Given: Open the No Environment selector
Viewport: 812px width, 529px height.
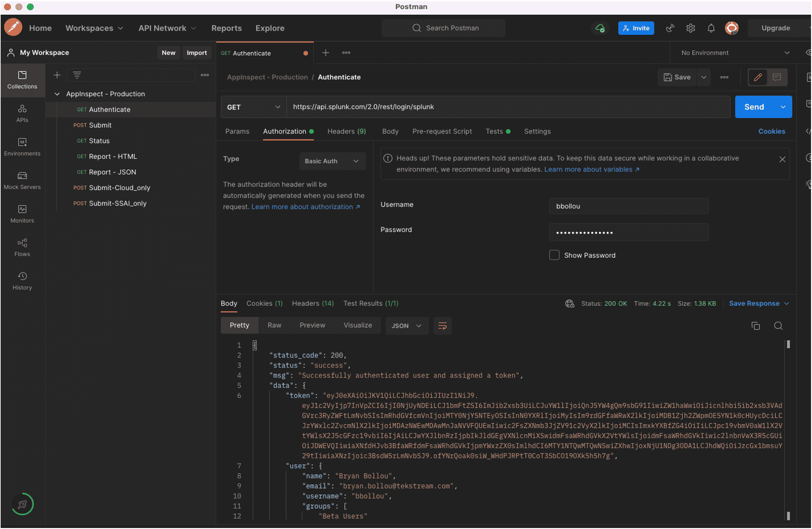Looking at the screenshot, I should point(735,53).
